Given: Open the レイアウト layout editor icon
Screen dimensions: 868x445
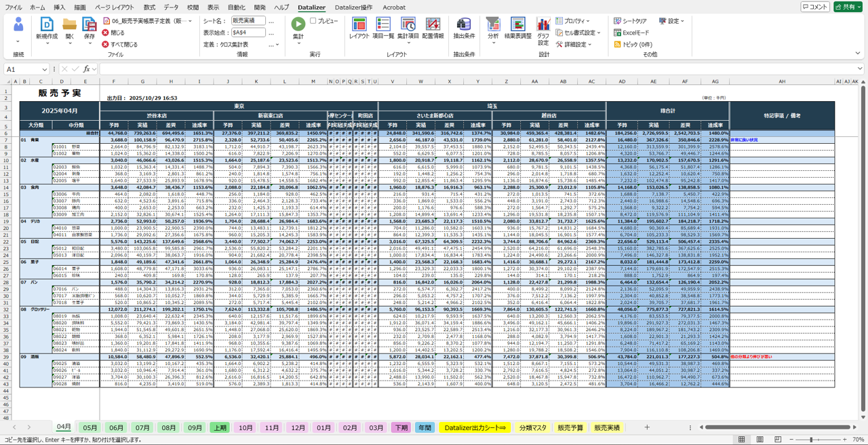Looking at the screenshot, I should (359, 25).
